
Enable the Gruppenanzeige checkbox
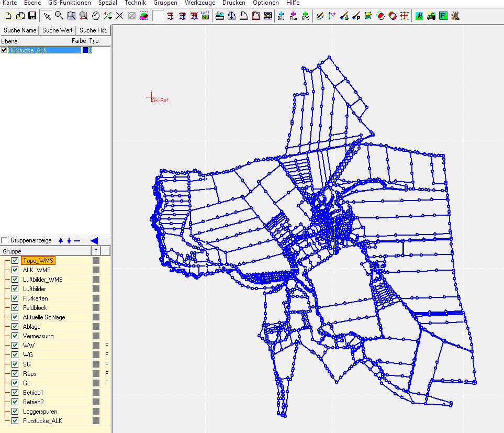click(5, 240)
